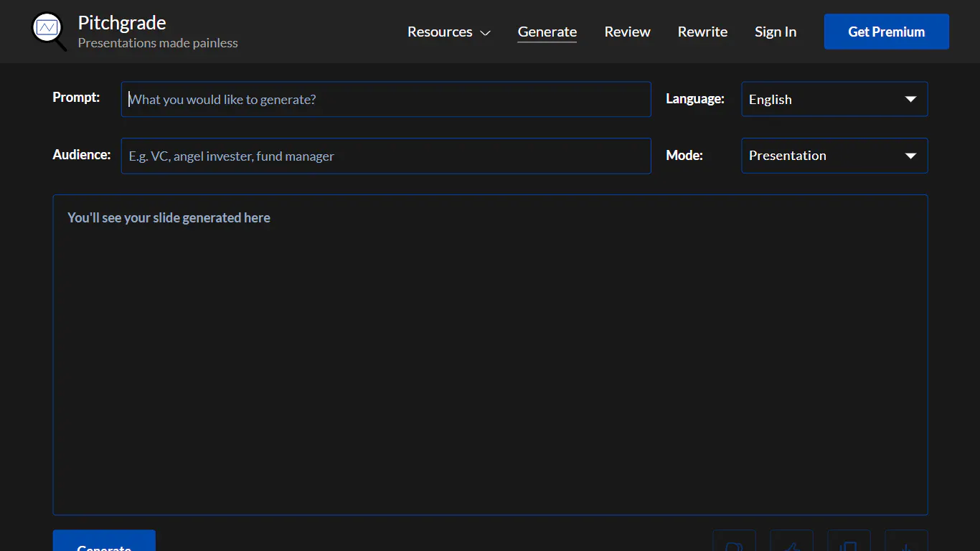
Task: Open the Rewrite page
Action: pos(702,32)
